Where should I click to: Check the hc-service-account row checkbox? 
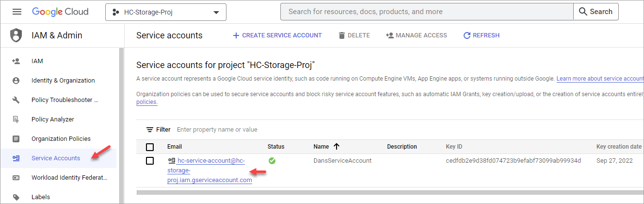pyautogui.click(x=150, y=161)
